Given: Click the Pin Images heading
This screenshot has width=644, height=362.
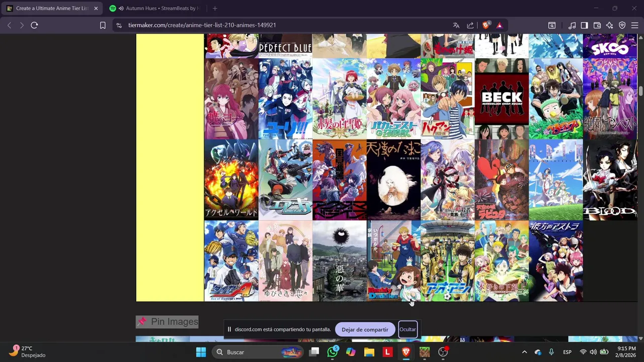Looking at the screenshot, I should [x=167, y=322].
